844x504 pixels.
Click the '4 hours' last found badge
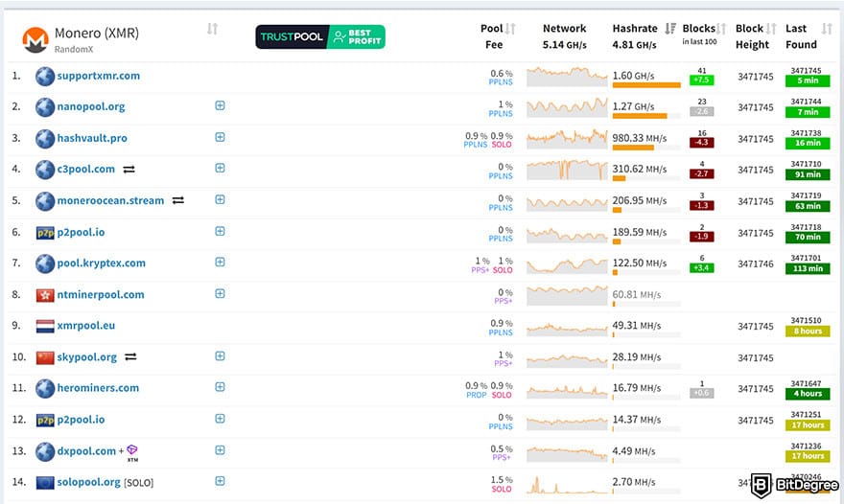(808, 394)
